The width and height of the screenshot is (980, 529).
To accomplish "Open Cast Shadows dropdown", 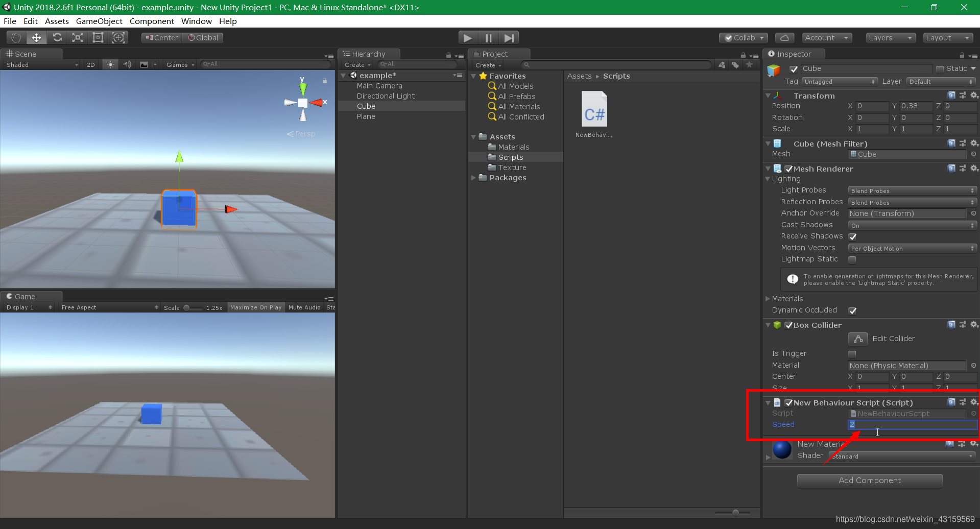I will click(913, 225).
